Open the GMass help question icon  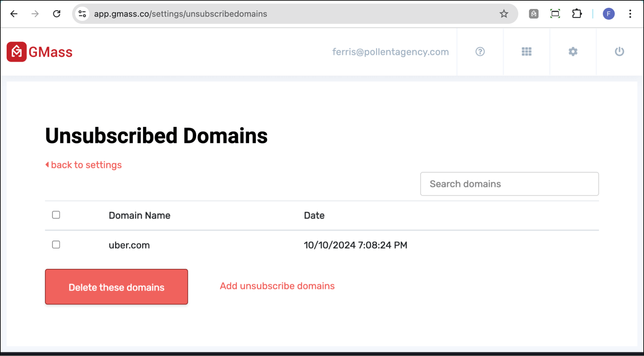coord(480,52)
